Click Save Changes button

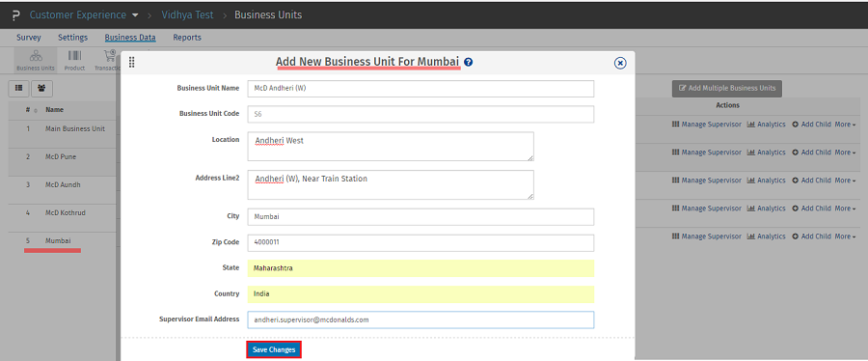[x=274, y=350]
